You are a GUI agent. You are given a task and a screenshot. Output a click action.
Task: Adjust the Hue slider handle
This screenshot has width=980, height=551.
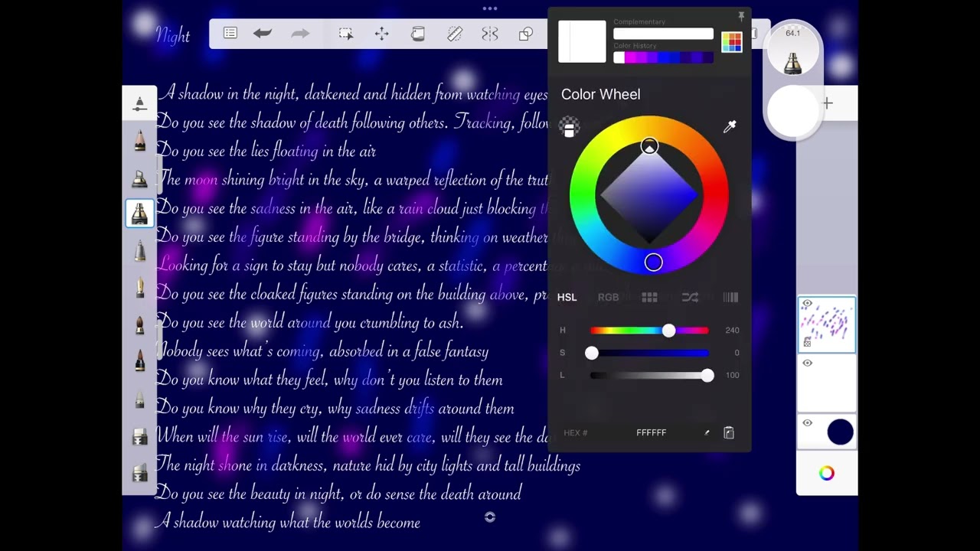669,331
